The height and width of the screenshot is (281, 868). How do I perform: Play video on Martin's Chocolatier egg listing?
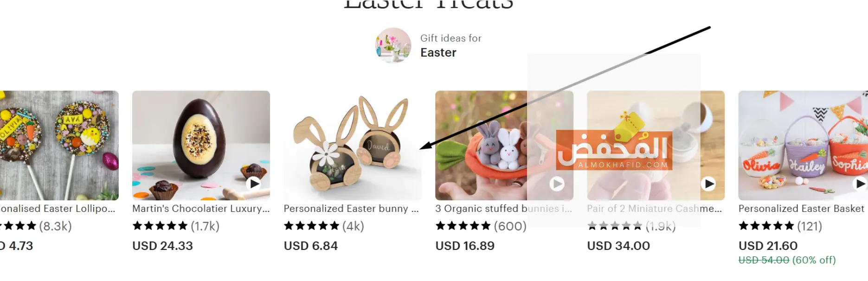(253, 184)
